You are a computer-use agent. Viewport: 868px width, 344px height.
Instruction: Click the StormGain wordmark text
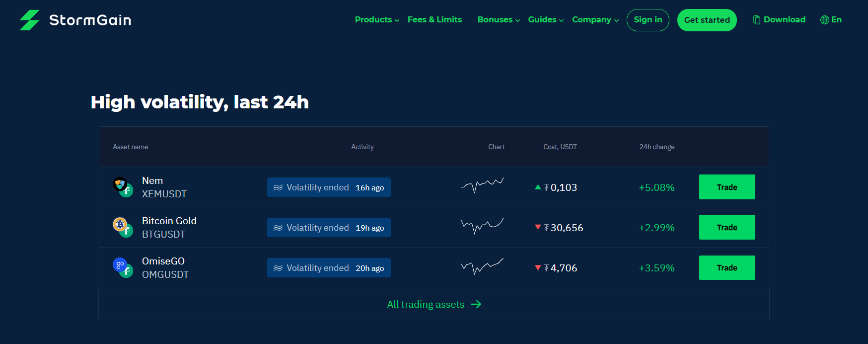(90, 20)
